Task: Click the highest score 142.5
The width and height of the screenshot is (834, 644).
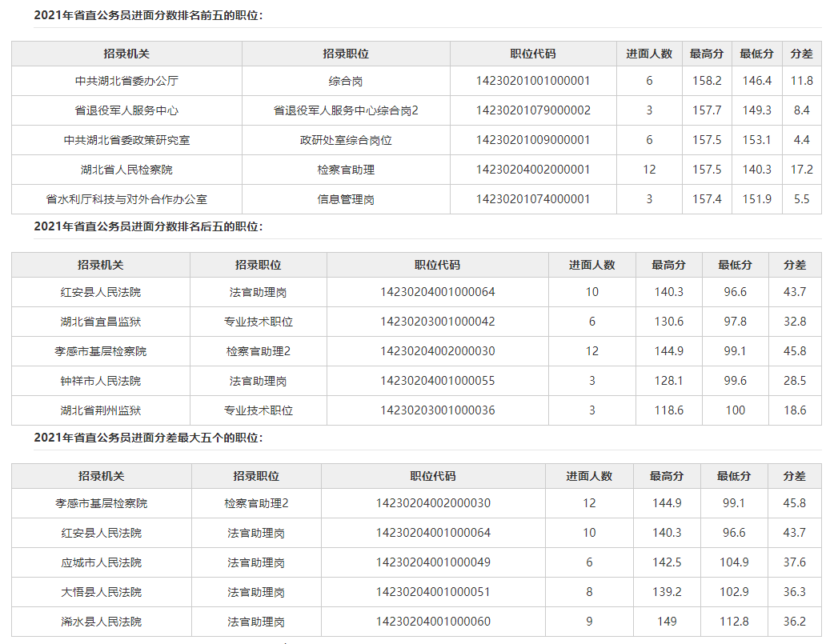Action: click(x=667, y=562)
